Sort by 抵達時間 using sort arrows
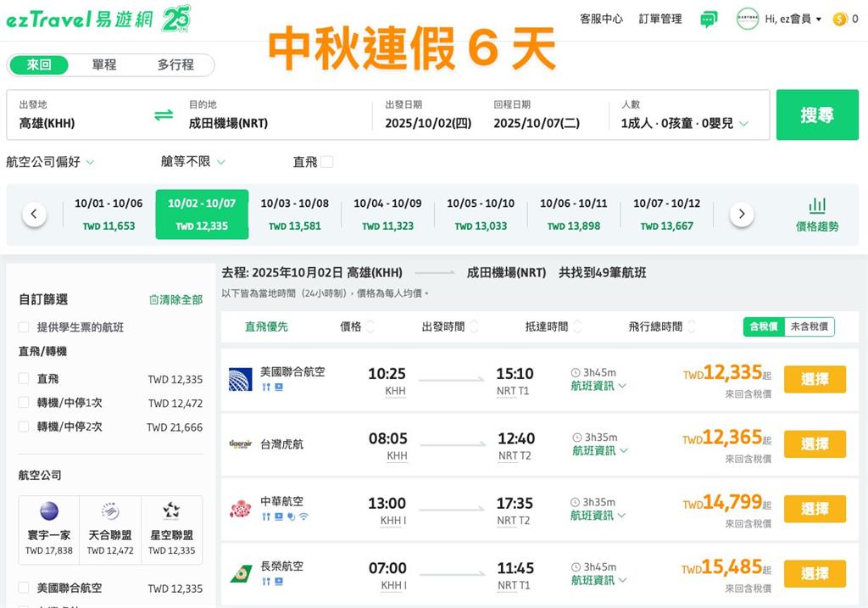Image resolution: width=868 pixels, height=608 pixels. pos(577,326)
